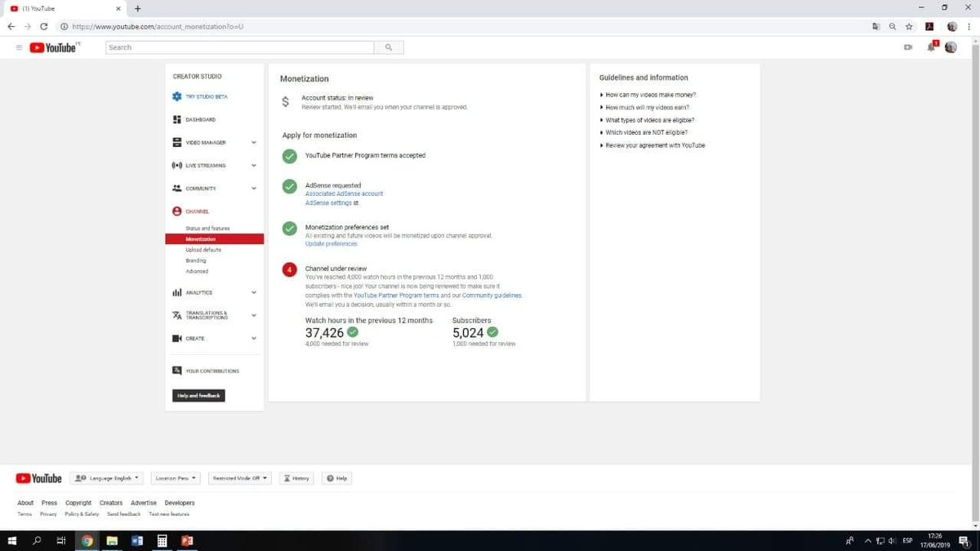Click the Help and feedback button

pyautogui.click(x=198, y=395)
